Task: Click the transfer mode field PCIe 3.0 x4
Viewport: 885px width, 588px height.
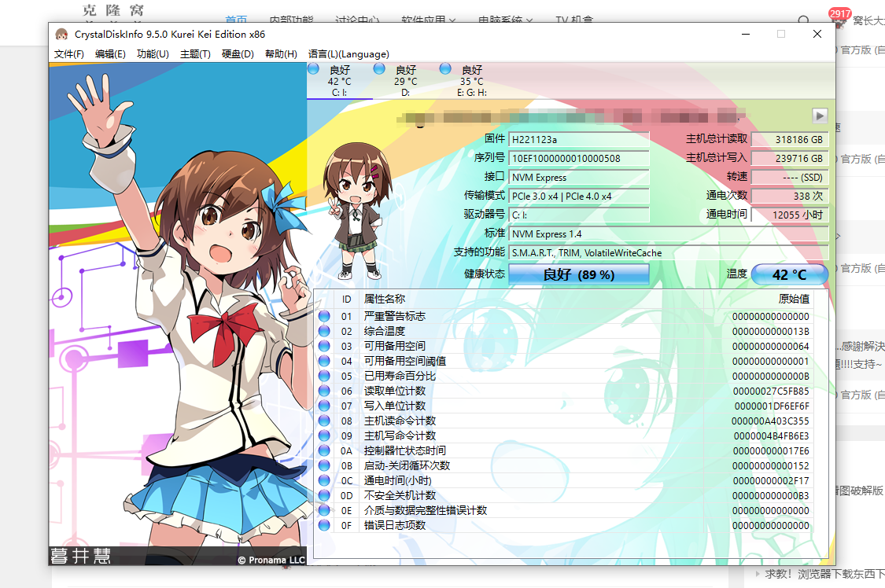Action: (x=578, y=197)
